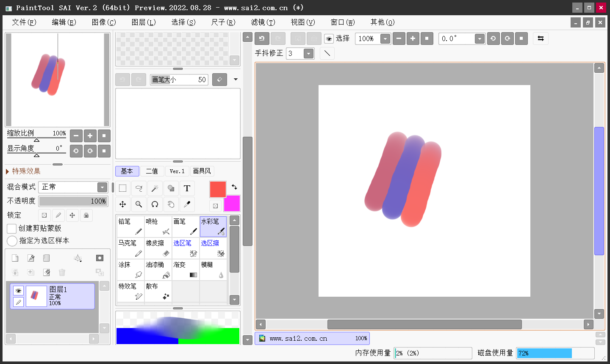Zoom out navigator with minus button
The width and height of the screenshot is (610, 364).
(76, 136)
